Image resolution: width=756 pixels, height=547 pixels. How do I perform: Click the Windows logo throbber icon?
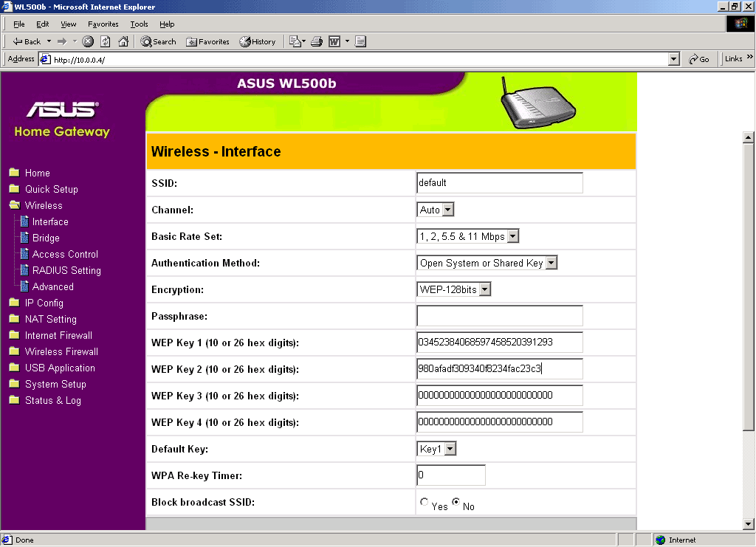click(x=740, y=24)
